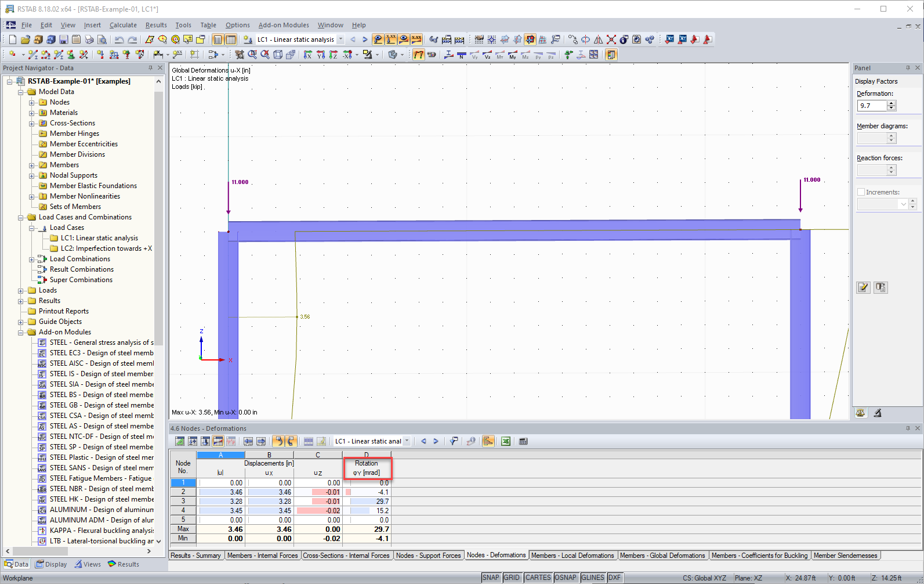924x584 pixels.
Task: Click the calculator icon in table toolbar
Action: click(x=523, y=441)
